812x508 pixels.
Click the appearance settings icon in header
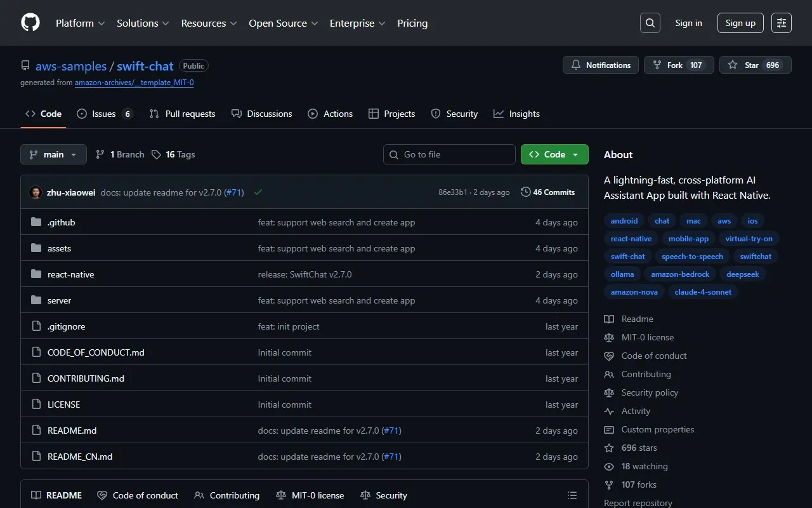(782, 23)
